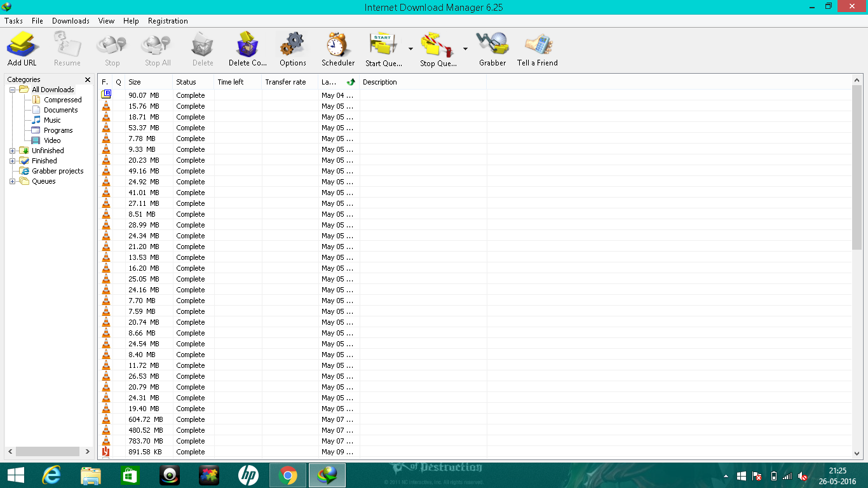Viewport: 868px width, 488px height.
Task: Sort list by the Size column header
Action: (149, 82)
